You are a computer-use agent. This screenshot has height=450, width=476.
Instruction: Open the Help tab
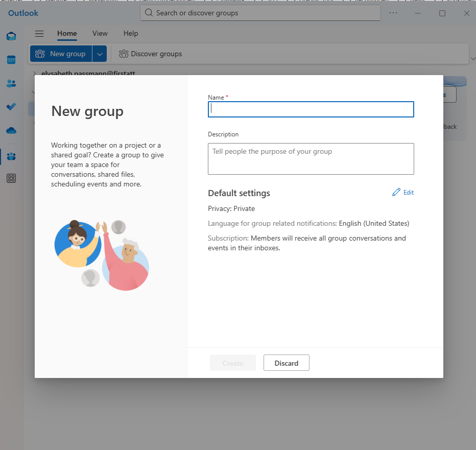(131, 34)
